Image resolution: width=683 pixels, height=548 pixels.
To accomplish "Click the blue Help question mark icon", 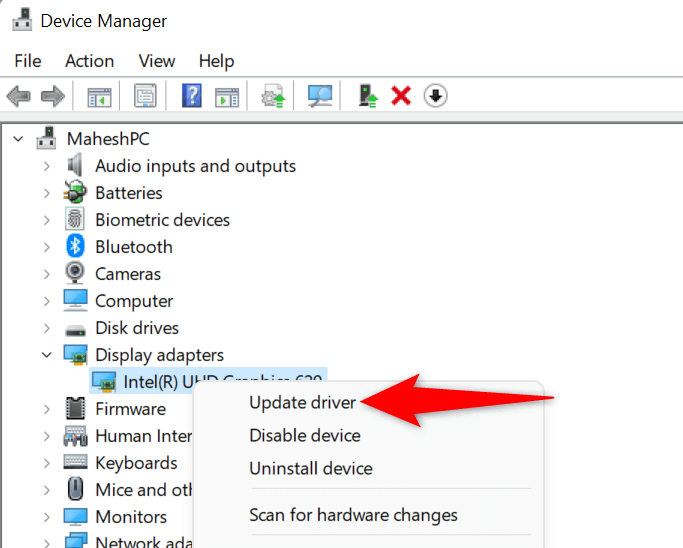I will (x=192, y=95).
